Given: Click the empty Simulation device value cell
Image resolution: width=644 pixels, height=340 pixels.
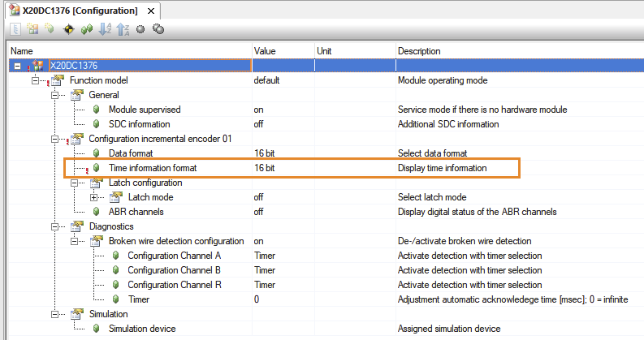Looking at the screenshot, I should click(283, 329).
